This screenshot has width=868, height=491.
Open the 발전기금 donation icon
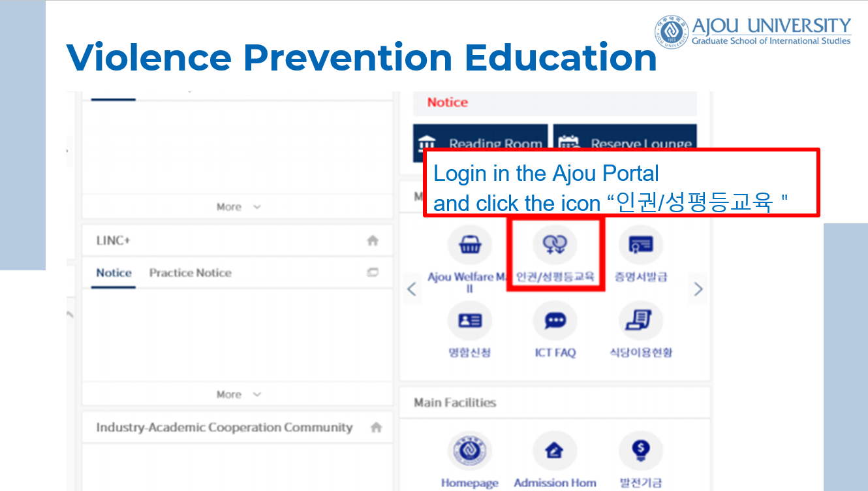click(640, 452)
